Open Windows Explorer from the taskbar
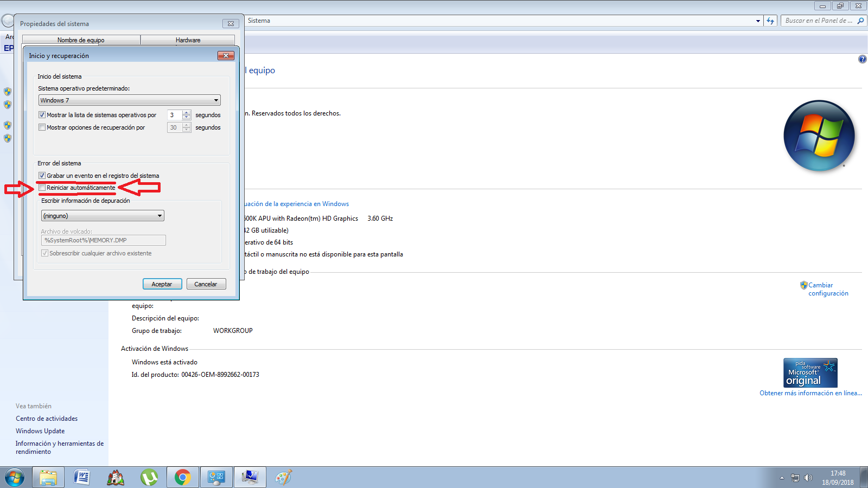 [48, 477]
